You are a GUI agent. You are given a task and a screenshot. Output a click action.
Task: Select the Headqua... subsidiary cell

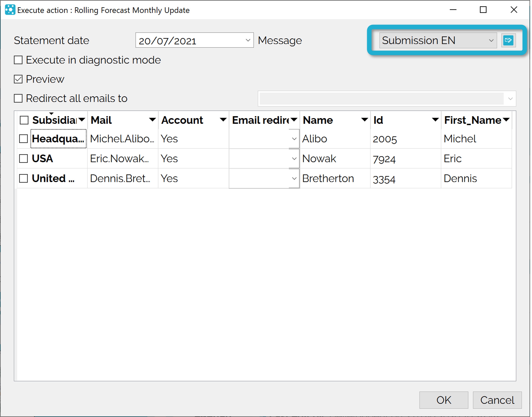(59, 139)
